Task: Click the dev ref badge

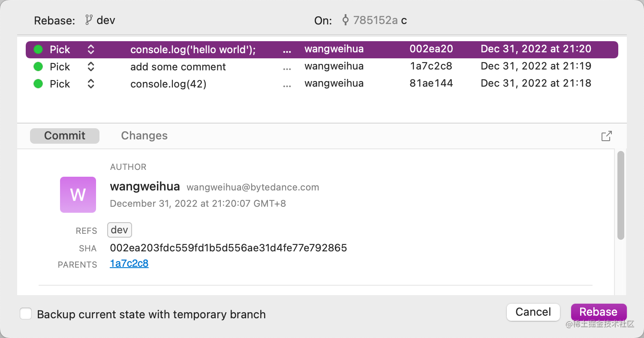Action: coord(119,230)
